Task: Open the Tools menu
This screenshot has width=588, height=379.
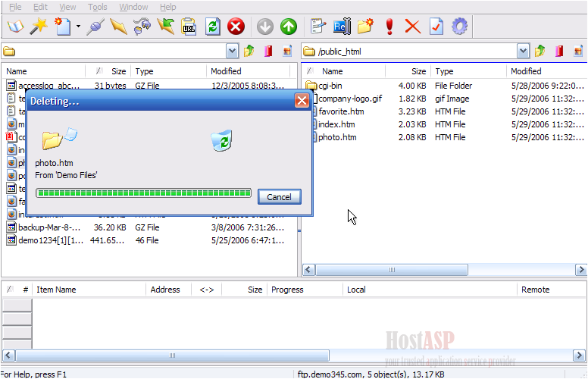Action: 98,7
